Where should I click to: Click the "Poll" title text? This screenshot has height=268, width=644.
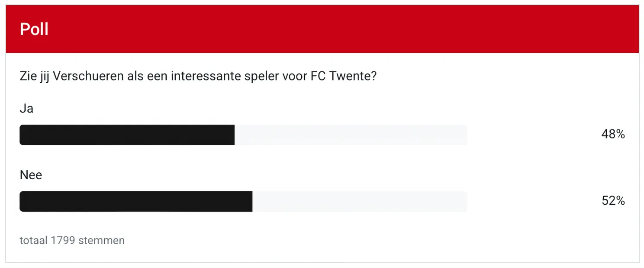(33, 29)
